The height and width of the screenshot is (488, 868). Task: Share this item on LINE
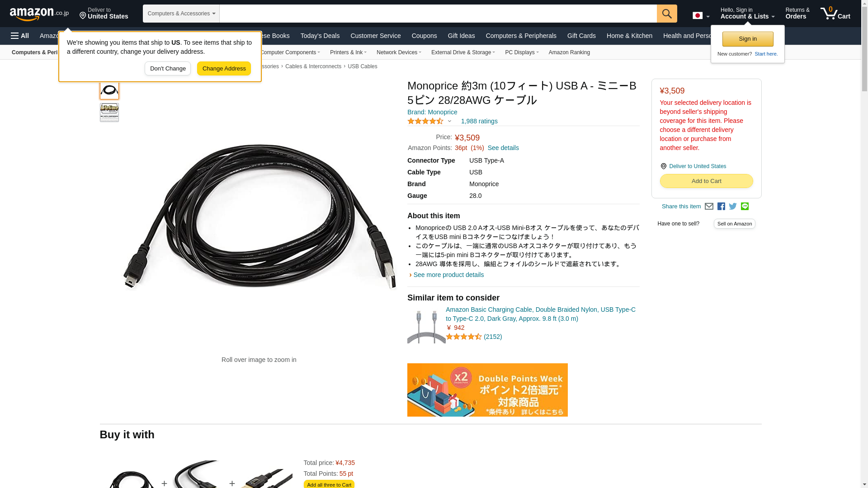[745, 206]
